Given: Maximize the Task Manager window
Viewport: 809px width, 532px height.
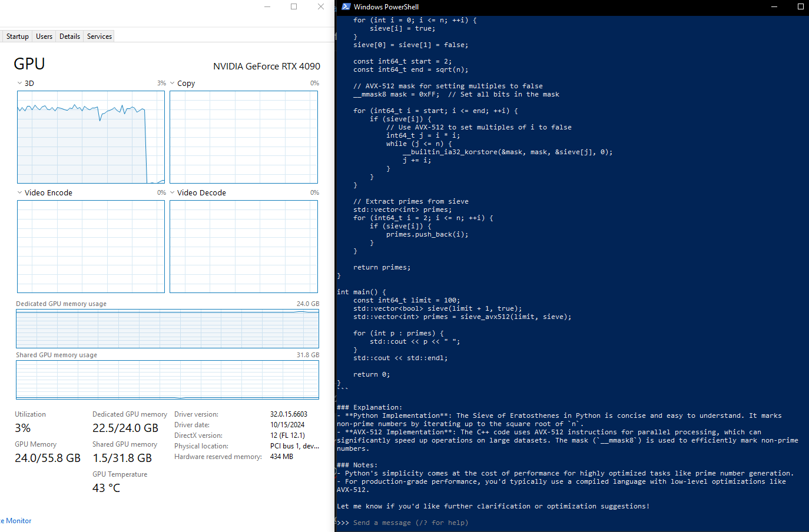Looking at the screenshot, I should point(294,6).
